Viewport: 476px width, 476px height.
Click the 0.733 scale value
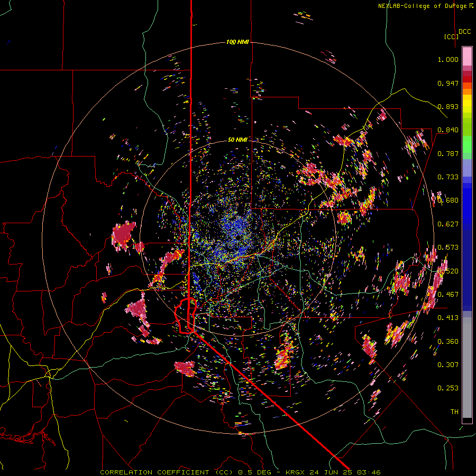click(448, 177)
